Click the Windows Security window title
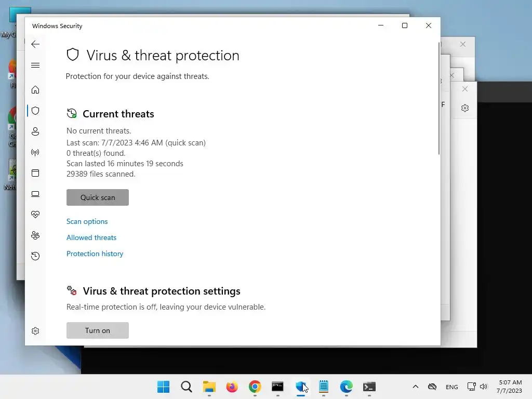Screen dimensions: 532x399 pyautogui.click(x=57, y=26)
